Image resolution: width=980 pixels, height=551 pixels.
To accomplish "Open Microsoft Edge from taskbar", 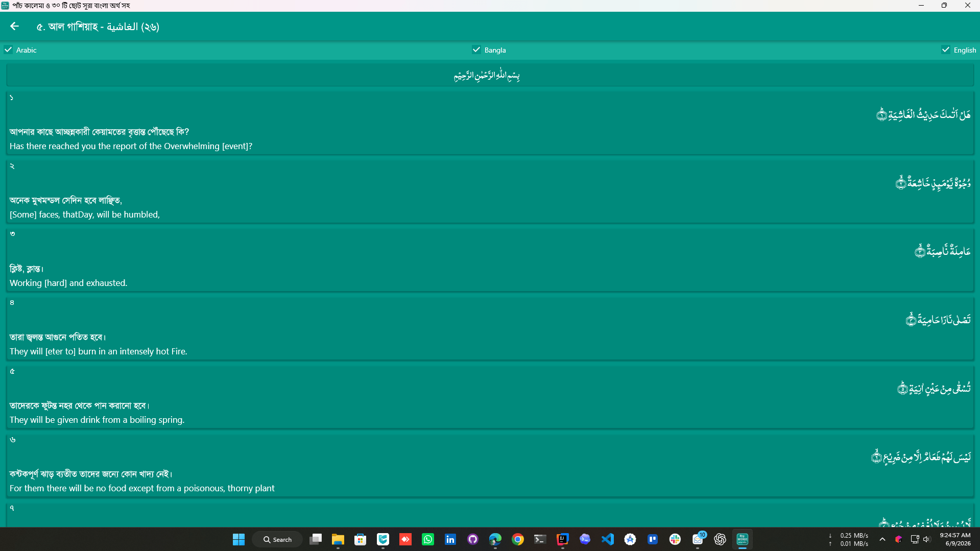I will [495, 539].
